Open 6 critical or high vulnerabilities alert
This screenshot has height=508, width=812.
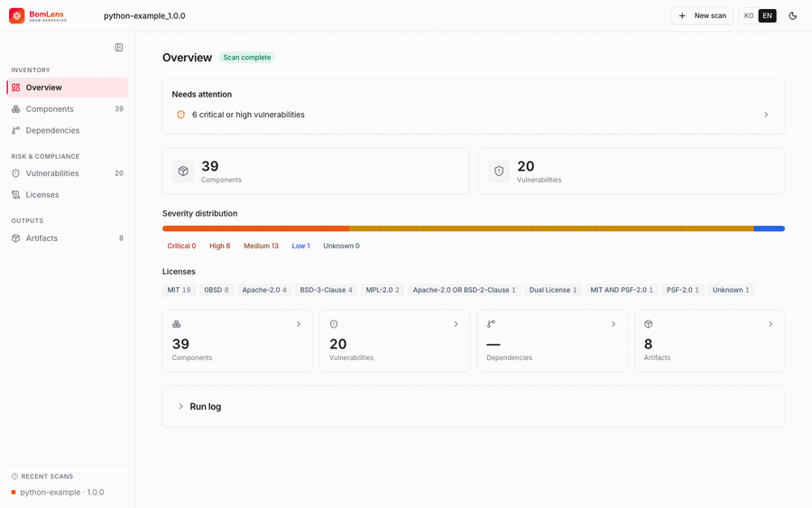click(474, 115)
